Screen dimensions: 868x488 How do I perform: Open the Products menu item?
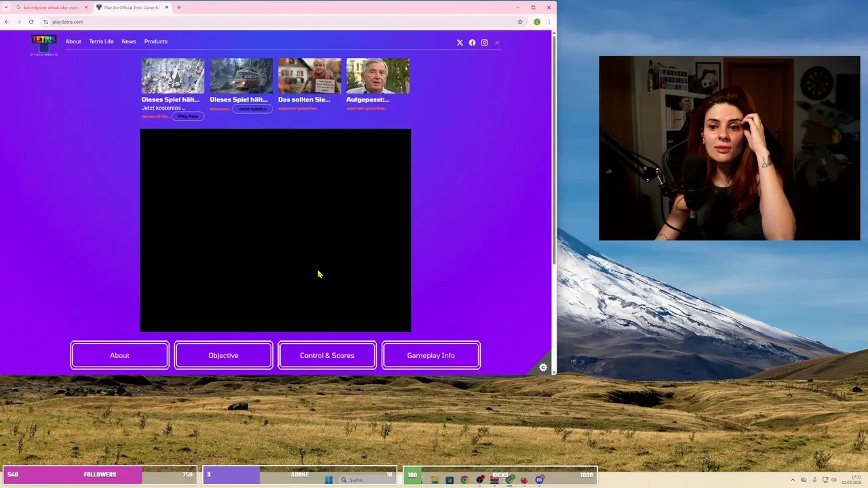[155, 41]
